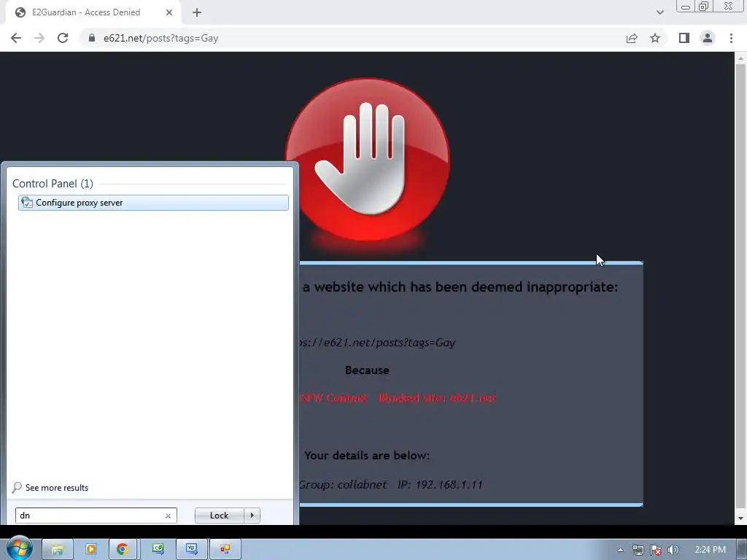Expand the tab search chevron
747x560 pixels.
pyautogui.click(x=659, y=12)
